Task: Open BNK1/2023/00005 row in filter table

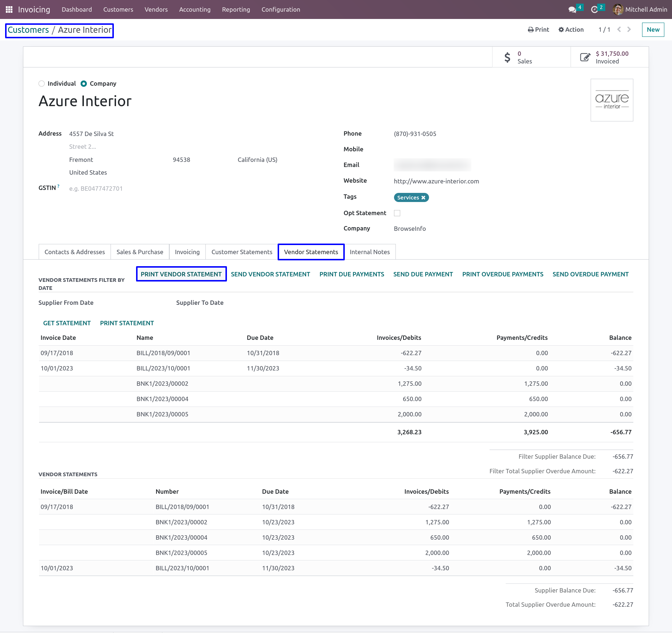Action: pyautogui.click(x=336, y=414)
